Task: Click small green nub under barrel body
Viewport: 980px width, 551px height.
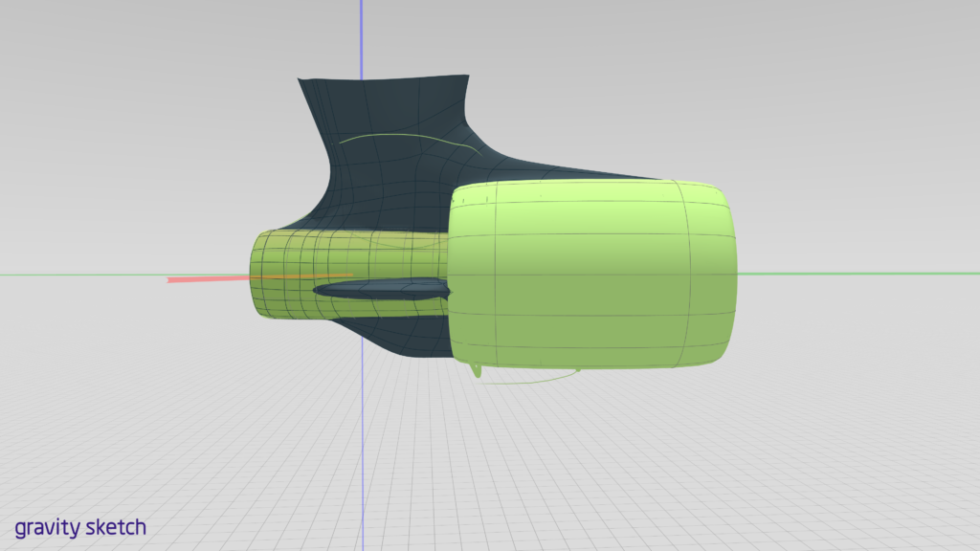Action: tap(477, 371)
